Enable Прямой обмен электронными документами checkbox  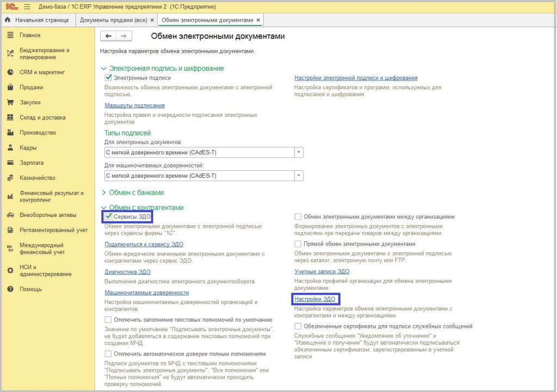point(298,244)
